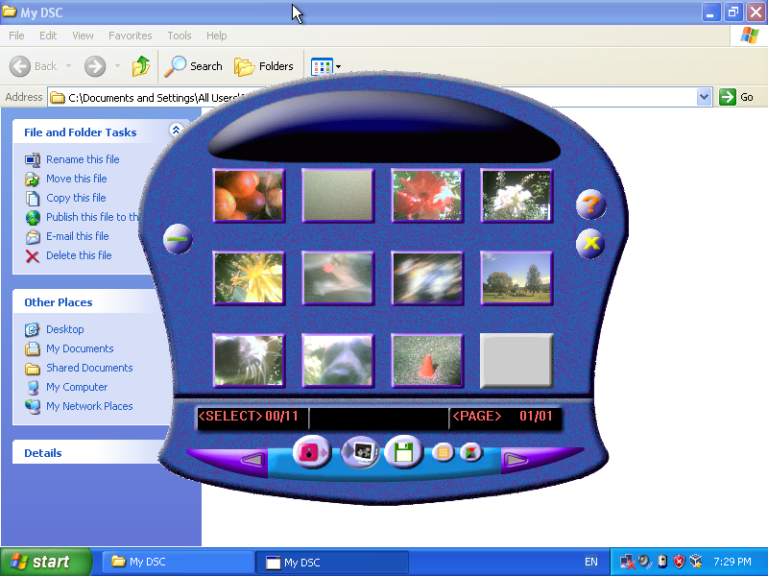The width and height of the screenshot is (768, 576).
Task: Click the green minus minimize button on the camera app
Action: pyautogui.click(x=177, y=239)
